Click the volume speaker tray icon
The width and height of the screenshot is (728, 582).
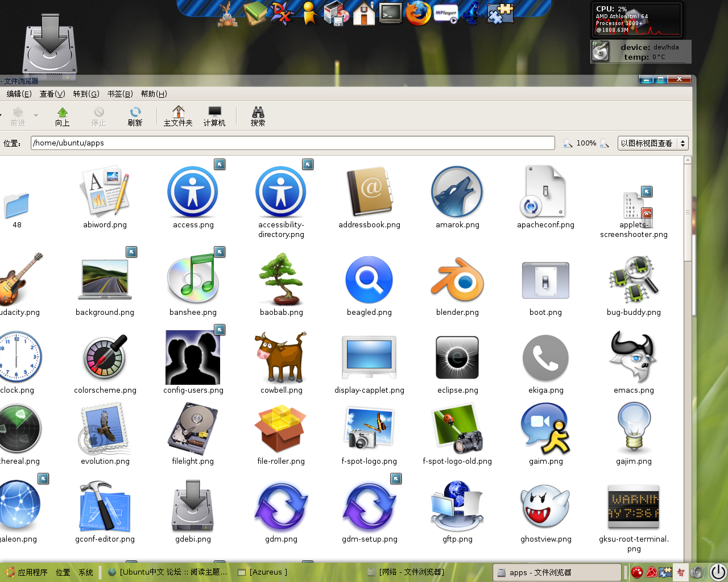click(x=698, y=572)
